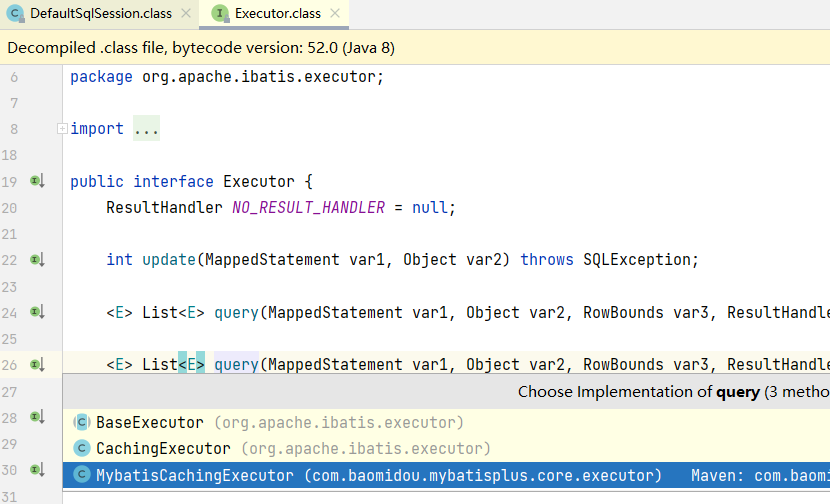Click the folded import ellipsis
830x504 pixels.
(x=146, y=129)
